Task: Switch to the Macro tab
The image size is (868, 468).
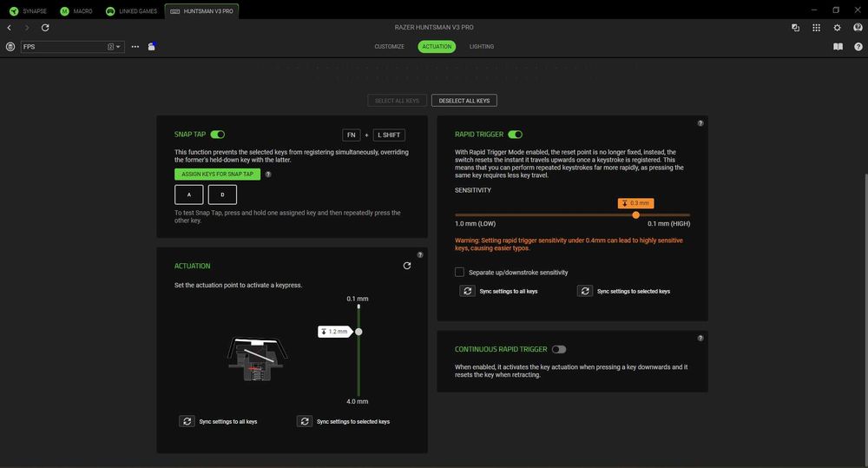Action: (76, 11)
